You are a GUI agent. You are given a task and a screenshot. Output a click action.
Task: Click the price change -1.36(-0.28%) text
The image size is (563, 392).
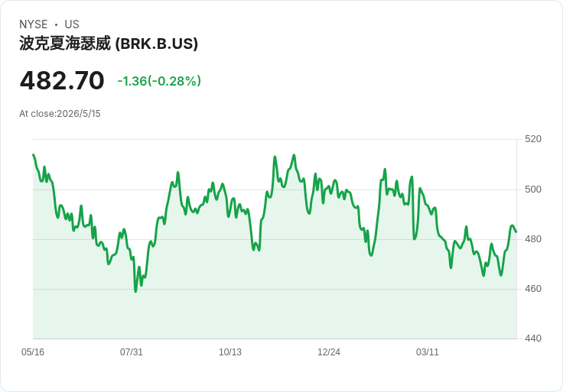pos(159,81)
